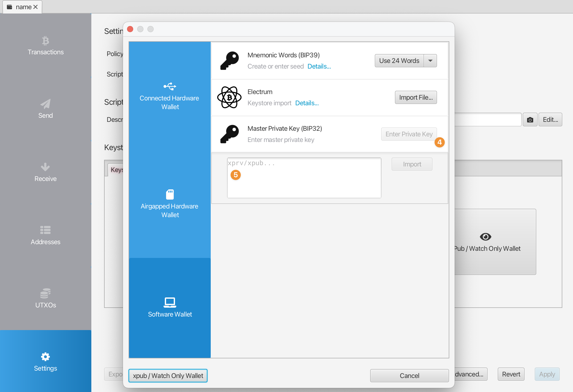Click the Settings gear in sidebar

coord(45,362)
